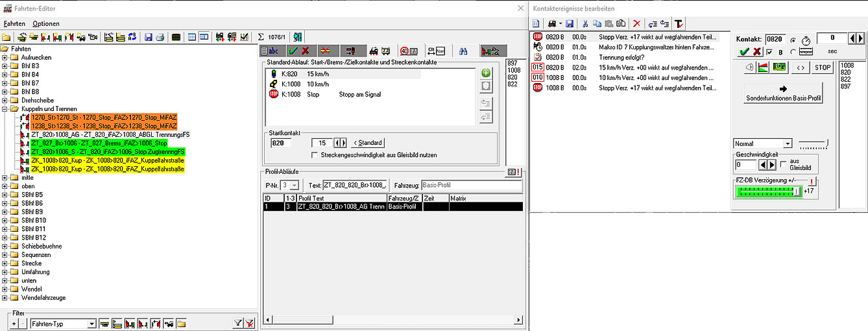Click green checkmark below Kontakt field
This screenshot has height=331, width=868.
[x=743, y=52]
